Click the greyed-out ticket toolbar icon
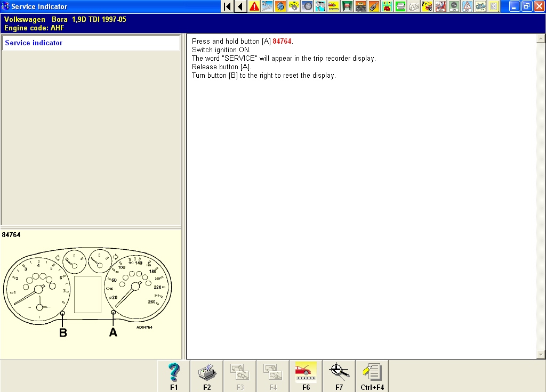The image size is (546, 392). pos(414,6)
